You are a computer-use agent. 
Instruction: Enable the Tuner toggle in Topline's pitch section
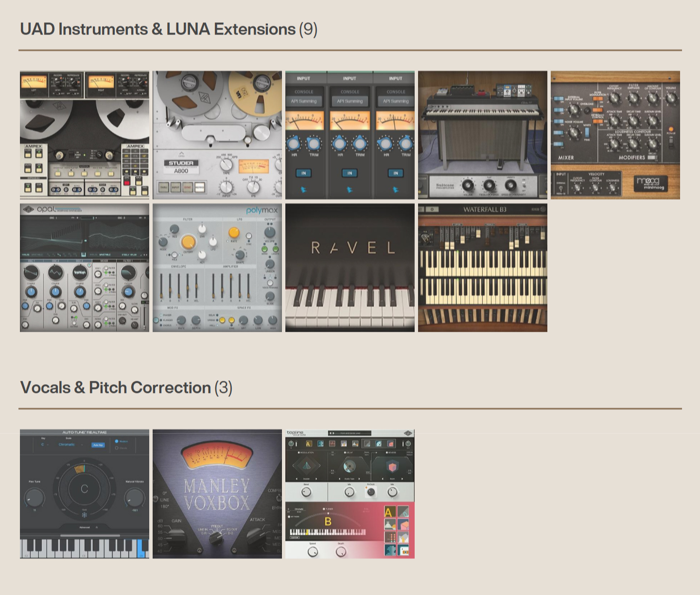(x=324, y=509)
